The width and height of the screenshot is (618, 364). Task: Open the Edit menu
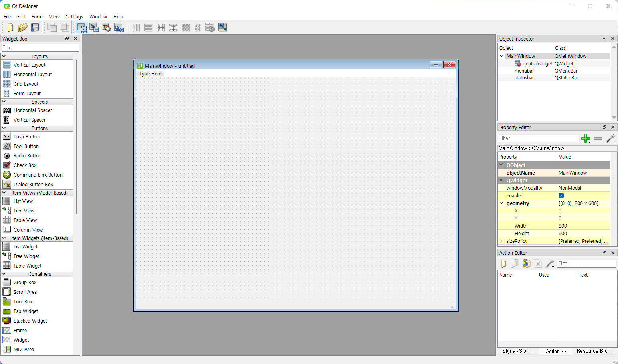click(x=21, y=17)
